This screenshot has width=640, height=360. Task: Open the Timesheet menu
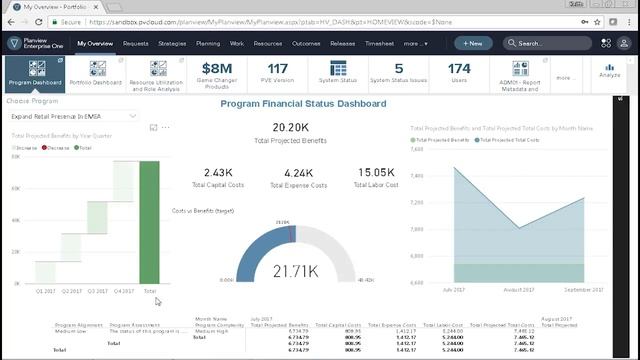380,44
